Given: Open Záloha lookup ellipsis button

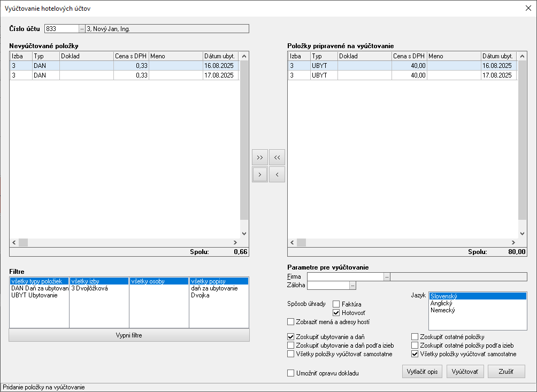Looking at the screenshot, I should (352, 285).
